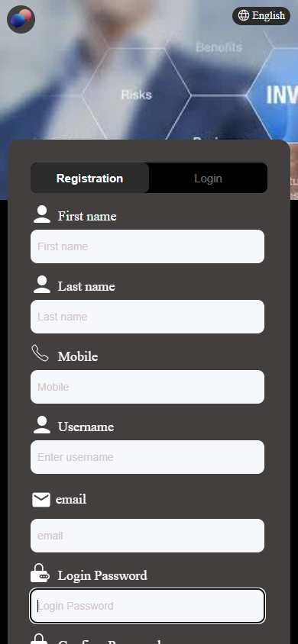Screen dimensions: 298x644
Task: Switch to the Login tab
Action: (x=208, y=179)
